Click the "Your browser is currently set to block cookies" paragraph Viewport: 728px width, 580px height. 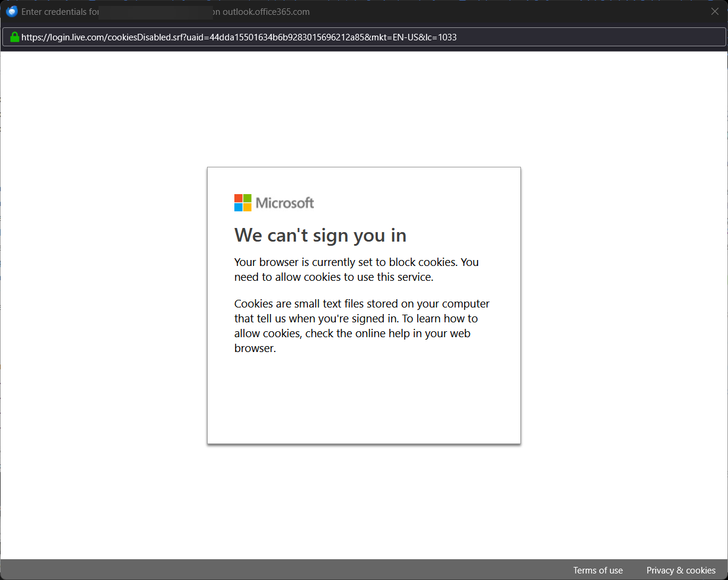click(357, 270)
